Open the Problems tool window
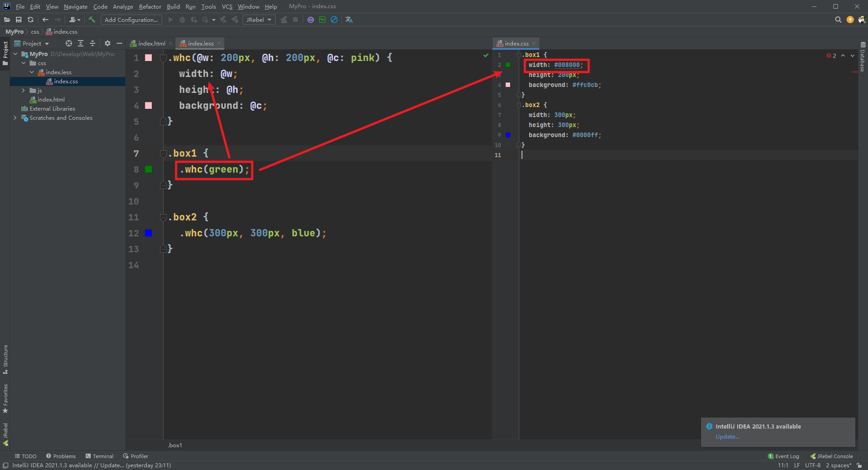868x470 pixels. tap(61, 456)
